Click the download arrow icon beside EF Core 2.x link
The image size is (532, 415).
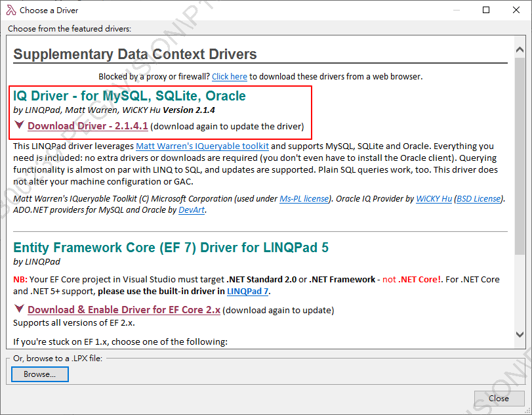pyautogui.click(x=19, y=309)
